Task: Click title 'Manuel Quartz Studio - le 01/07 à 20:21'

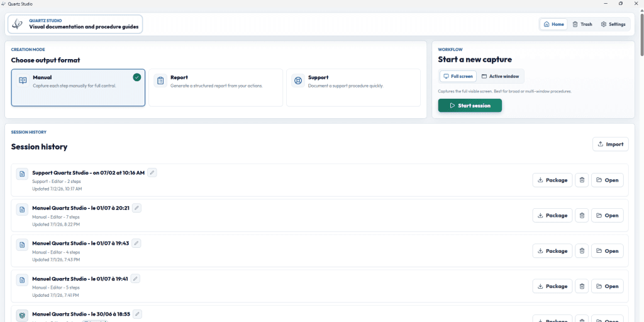Action: click(x=81, y=208)
